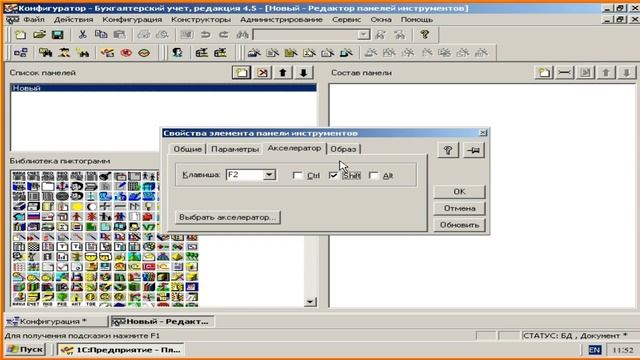Viewport: 640px width, 360px height.
Task: Click the language indicator EN in tray
Action: (595, 350)
